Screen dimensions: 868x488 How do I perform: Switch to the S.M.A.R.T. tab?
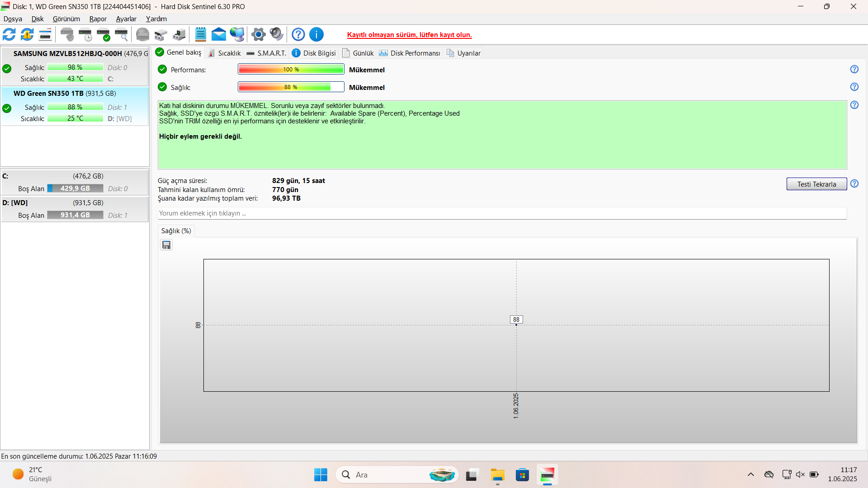coord(266,53)
